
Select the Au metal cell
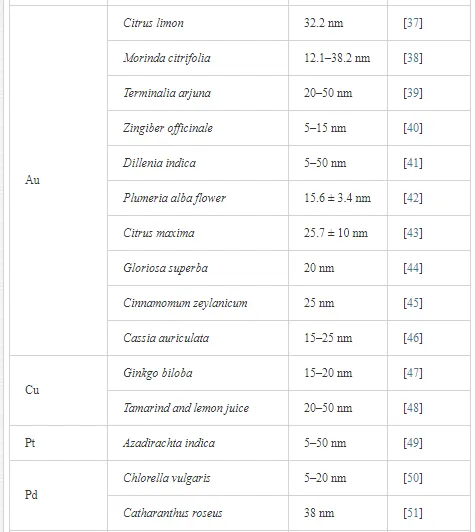[x=58, y=180]
